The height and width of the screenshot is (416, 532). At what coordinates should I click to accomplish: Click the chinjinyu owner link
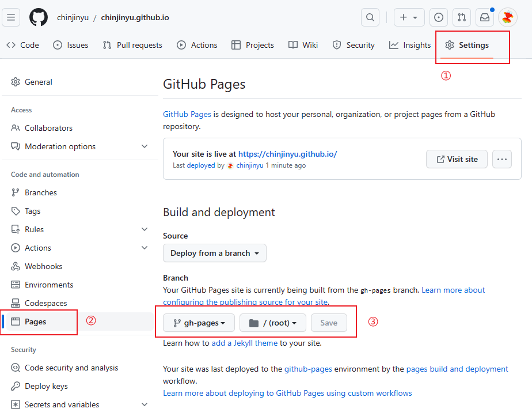[x=73, y=17]
